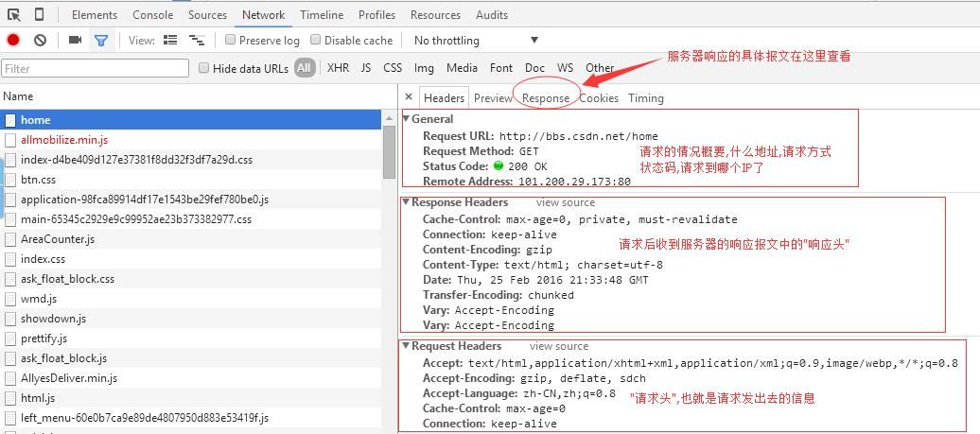The width and height of the screenshot is (980, 434).
Task: Switch to large request rows view icon
Action: point(170,40)
